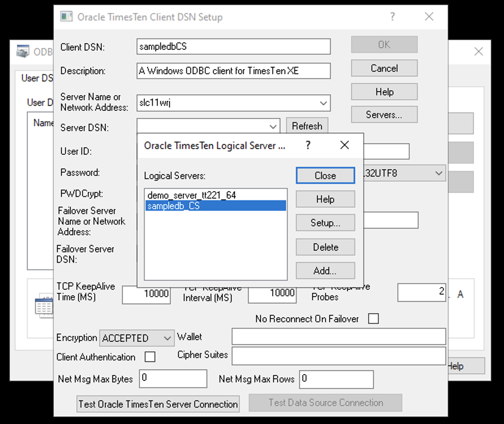Expand the dropdown showing 32UTF8
The width and height of the screenshot is (504, 424).
[x=439, y=173]
